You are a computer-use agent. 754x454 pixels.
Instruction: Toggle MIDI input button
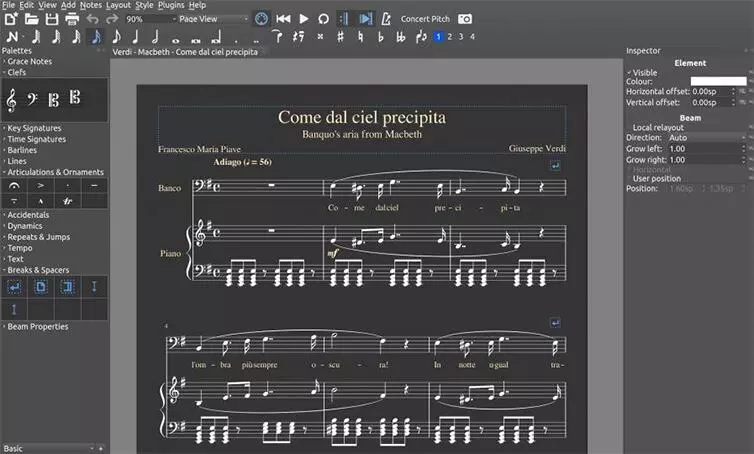(x=261, y=19)
